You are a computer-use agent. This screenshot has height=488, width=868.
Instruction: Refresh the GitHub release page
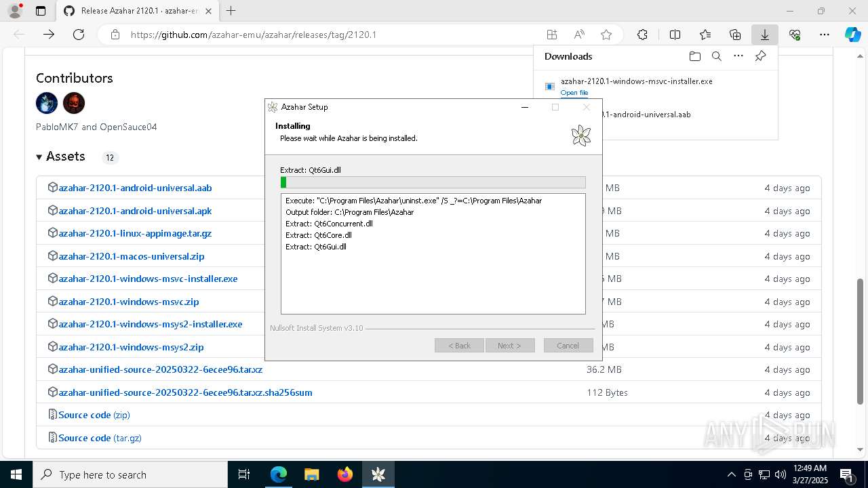[79, 35]
